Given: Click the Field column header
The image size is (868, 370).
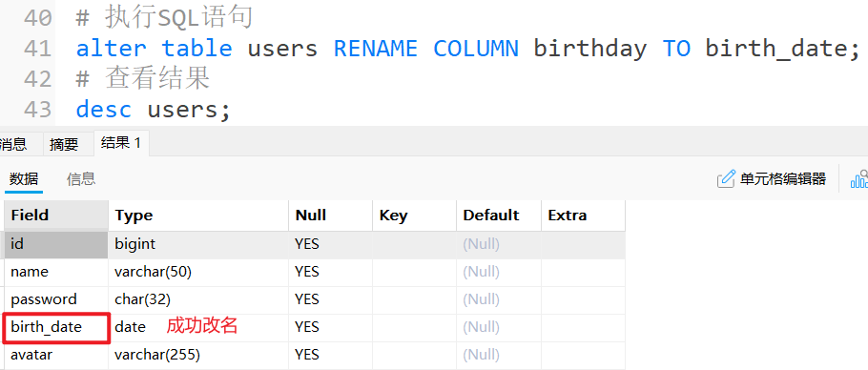Looking at the screenshot, I should point(56,216).
